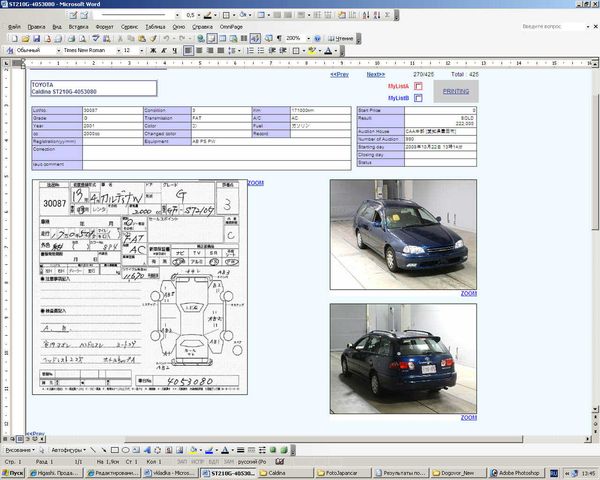600x480 pixels.
Task: Pick font color on drawing toolbar
Action: pos(225,450)
